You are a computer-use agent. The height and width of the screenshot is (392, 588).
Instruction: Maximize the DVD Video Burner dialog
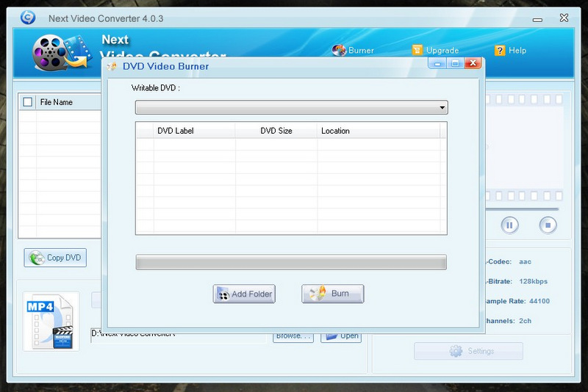[x=455, y=63]
